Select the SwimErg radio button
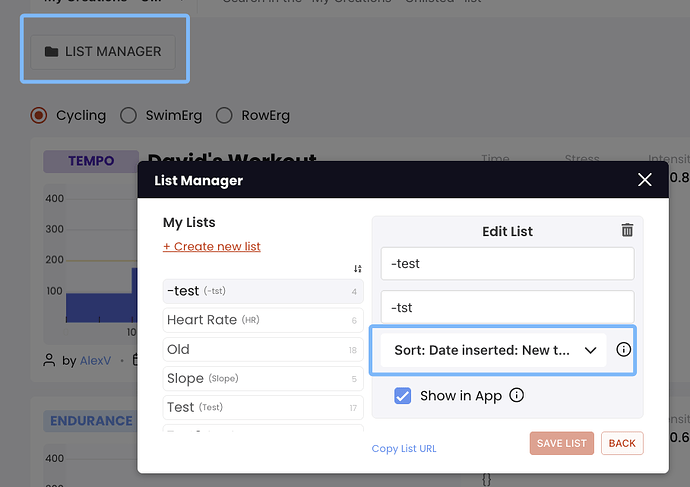Viewport: 690px width, 487px height. click(x=128, y=115)
